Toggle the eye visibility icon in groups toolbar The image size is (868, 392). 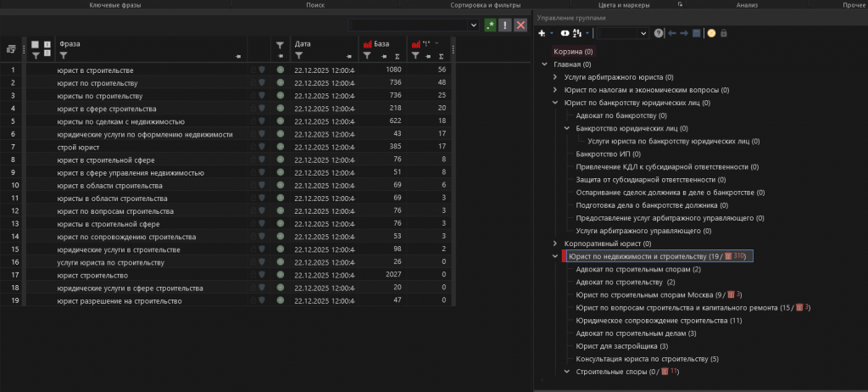coord(565,33)
